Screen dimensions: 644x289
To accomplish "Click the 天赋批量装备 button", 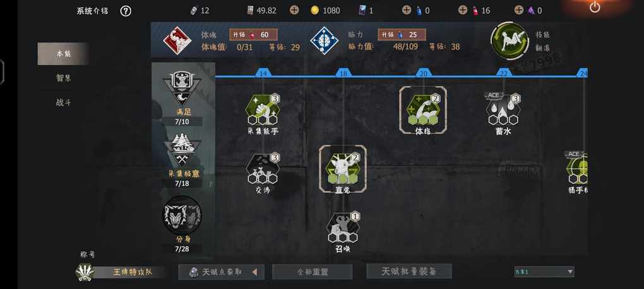I will click(409, 271).
